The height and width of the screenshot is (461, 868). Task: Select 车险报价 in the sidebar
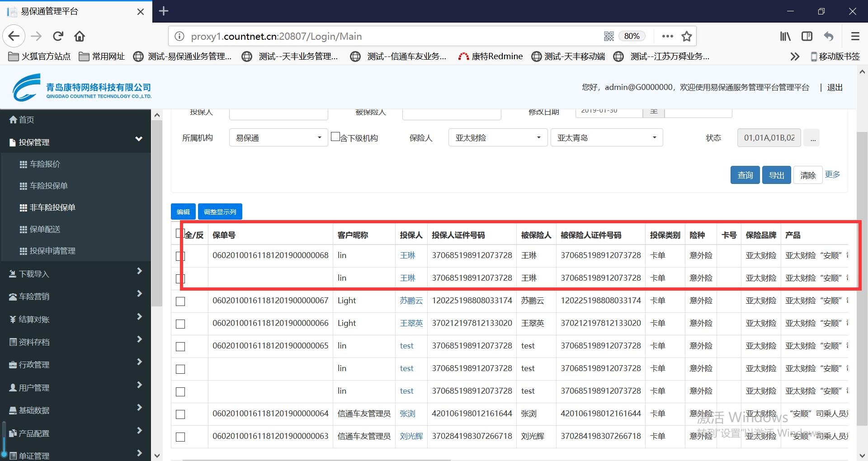pyautogui.click(x=45, y=164)
